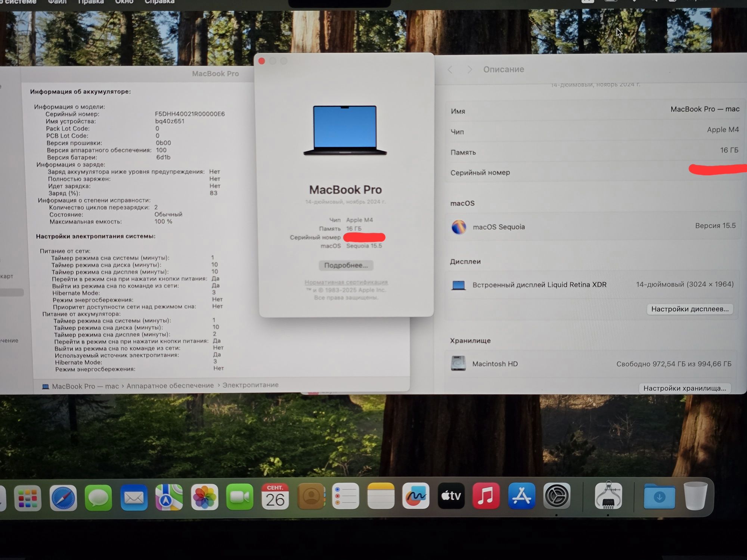Go forward in System Settings
The width and height of the screenshot is (747, 560).
pos(469,69)
